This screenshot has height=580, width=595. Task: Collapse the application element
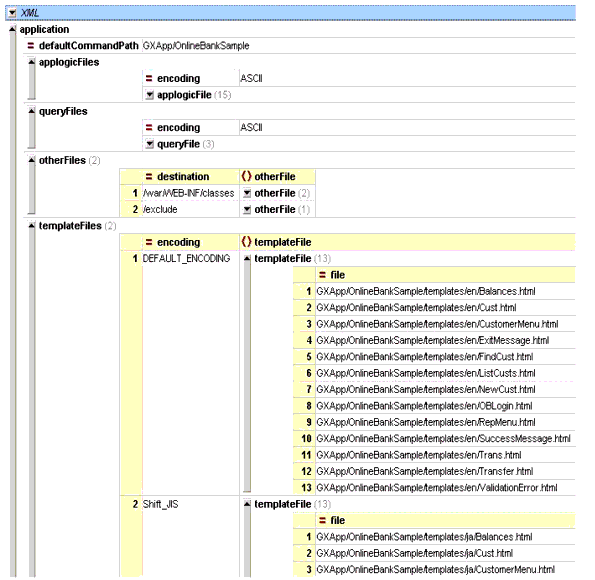[x=13, y=29]
